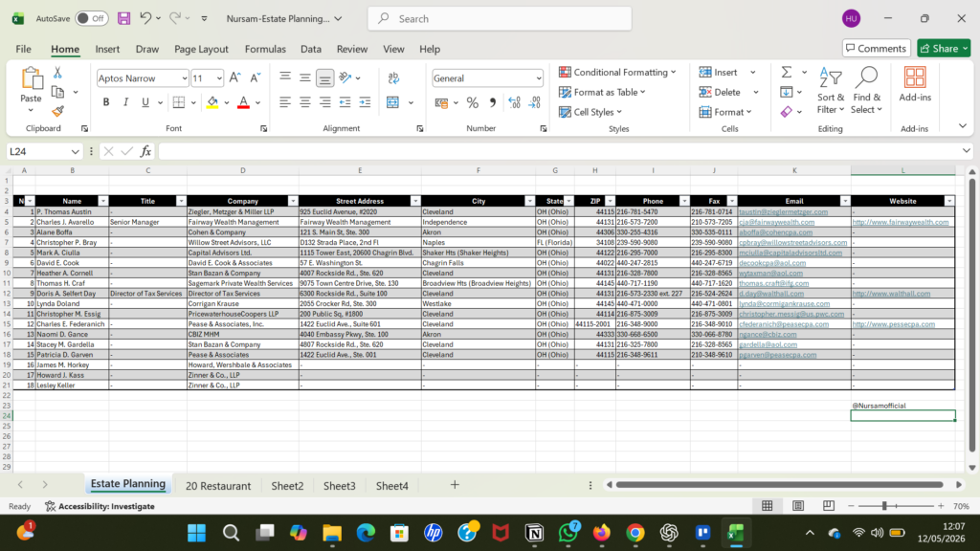Toggle Align Left alignment

click(285, 102)
